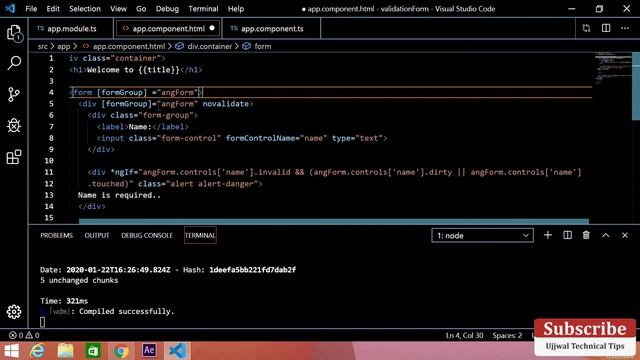This screenshot has width=640, height=360.
Task: Click the 'Compiled successfully.' terminal text
Action: (127, 311)
